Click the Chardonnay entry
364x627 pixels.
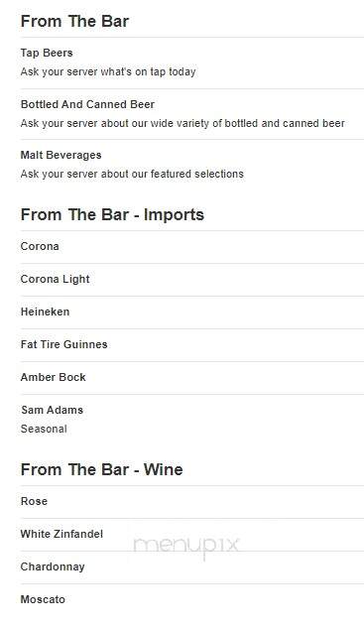pyautogui.click(x=53, y=567)
